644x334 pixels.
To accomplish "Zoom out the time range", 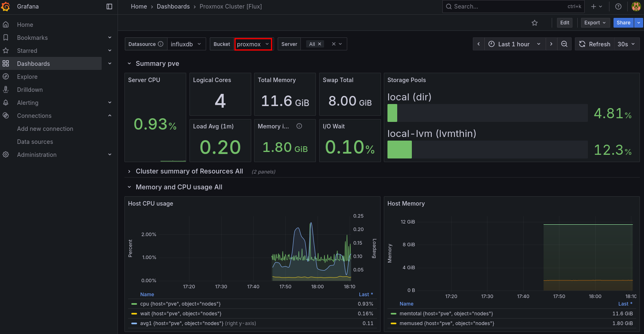I will point(564,44).
